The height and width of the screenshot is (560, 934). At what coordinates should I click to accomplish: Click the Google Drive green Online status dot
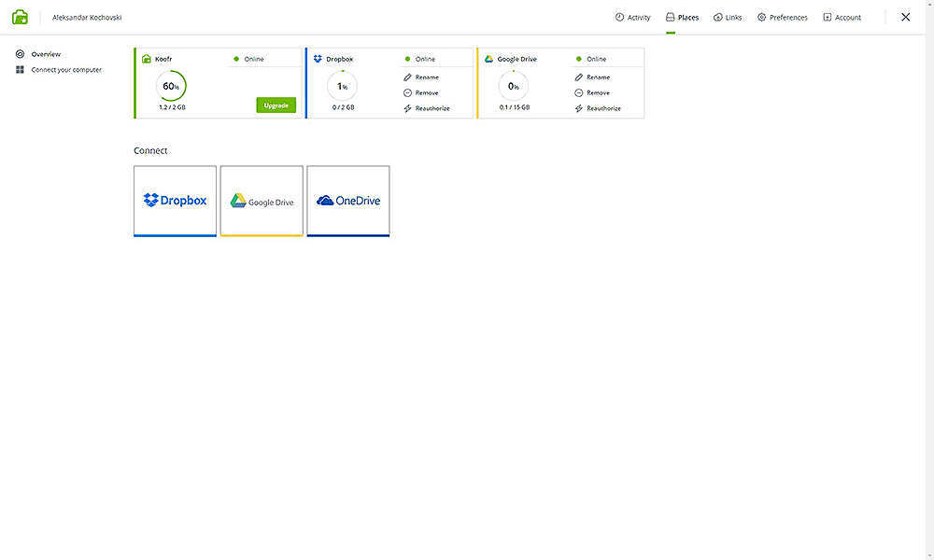578,59
